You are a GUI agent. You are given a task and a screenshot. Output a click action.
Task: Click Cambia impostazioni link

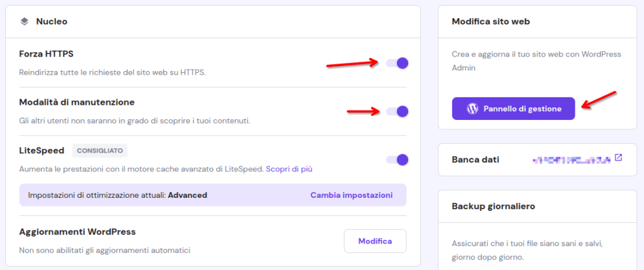[352, 195]
